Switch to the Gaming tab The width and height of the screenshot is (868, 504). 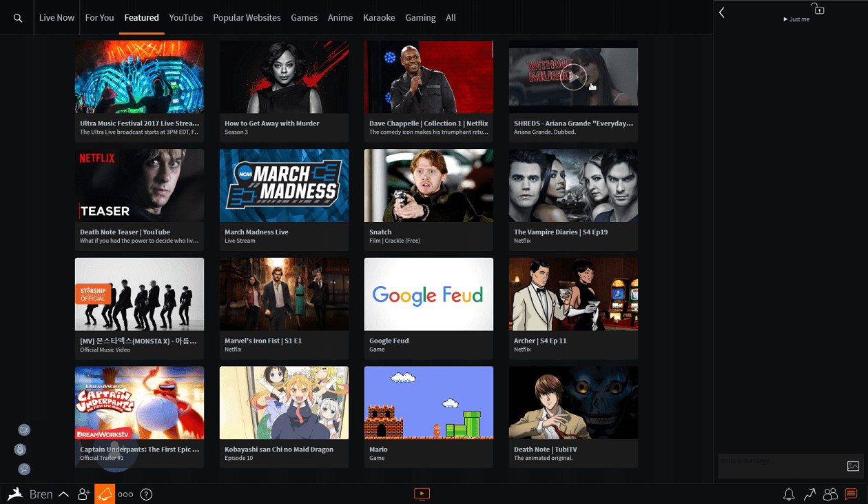420,18
